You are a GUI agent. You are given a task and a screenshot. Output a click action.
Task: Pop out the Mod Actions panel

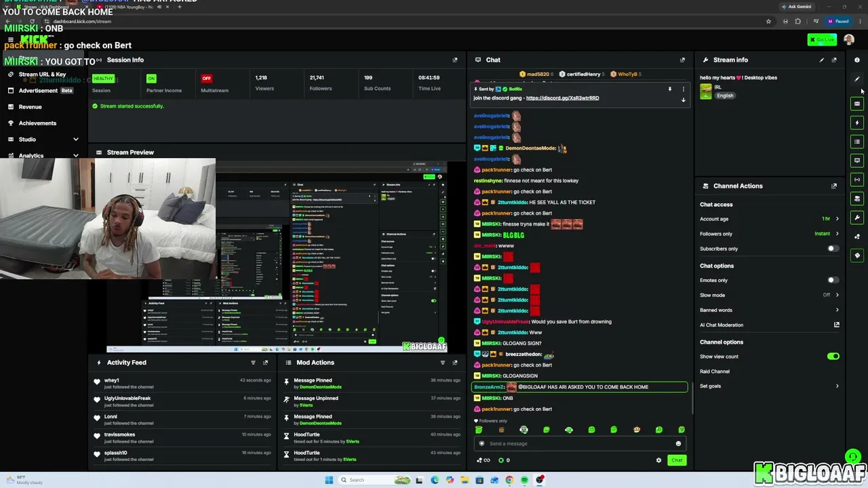[x=455, y=363]
